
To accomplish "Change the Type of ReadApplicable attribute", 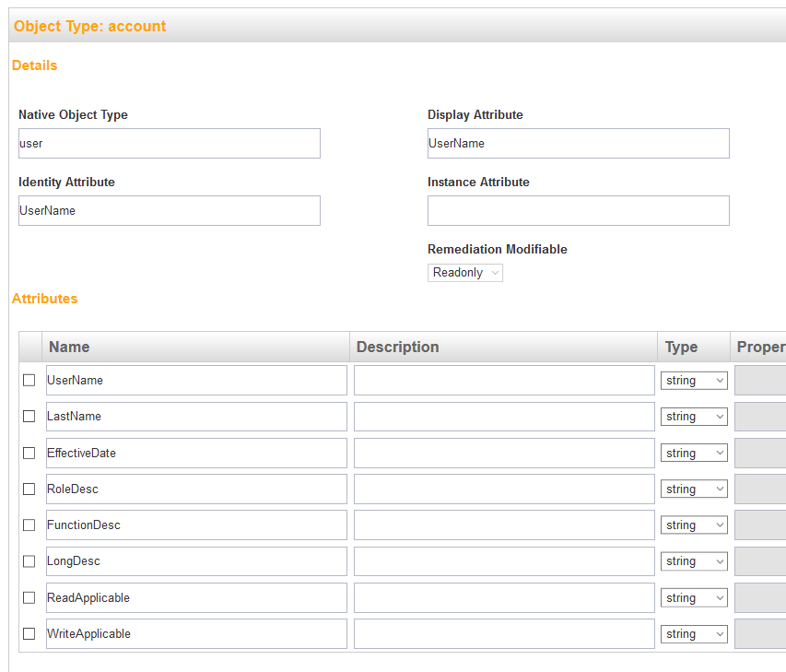I will tap(694, 598).
